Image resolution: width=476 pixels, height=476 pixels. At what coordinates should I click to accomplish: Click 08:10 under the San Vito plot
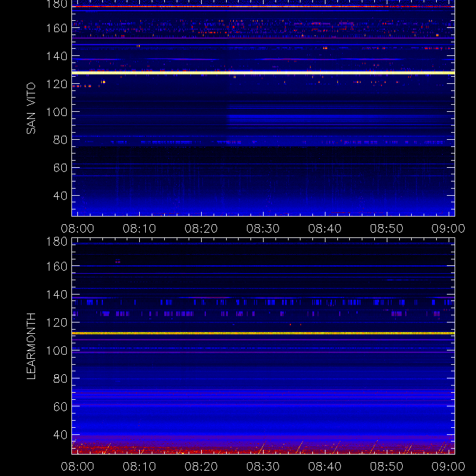[139, 228]
